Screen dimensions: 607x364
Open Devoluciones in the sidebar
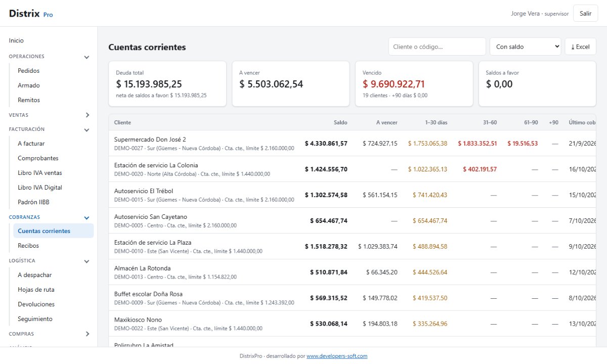(x=53, y=304)
